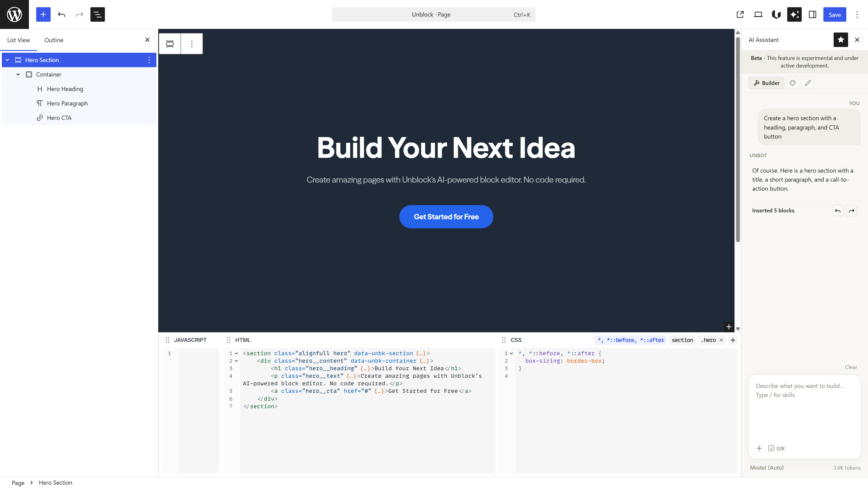The height and width of the screenshot is (488, 868).
Task: Click the WordPress logo
Action: pyautogui.click(x=14, y=14)
